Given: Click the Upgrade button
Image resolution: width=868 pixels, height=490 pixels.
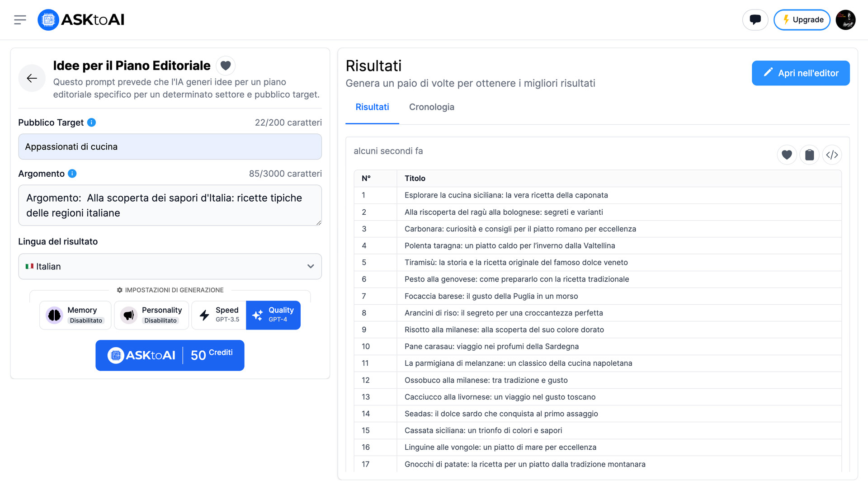Looking at the screenshot, I should click(802, 20).
